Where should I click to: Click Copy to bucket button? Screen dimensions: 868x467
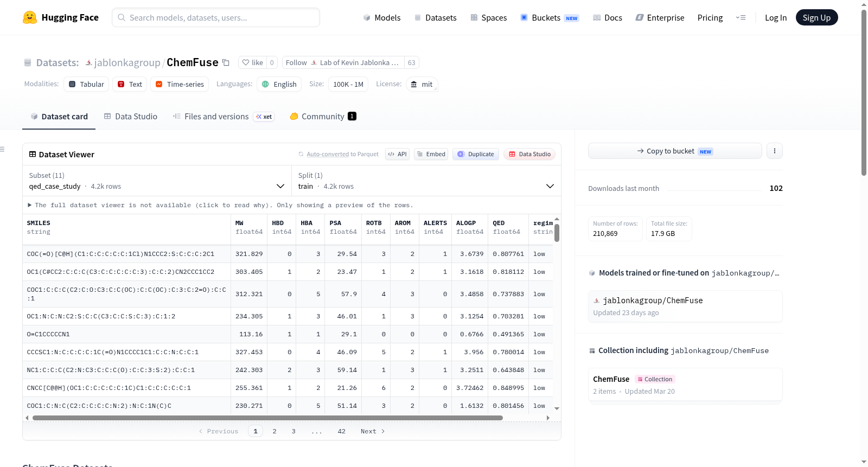pos(675,151)
